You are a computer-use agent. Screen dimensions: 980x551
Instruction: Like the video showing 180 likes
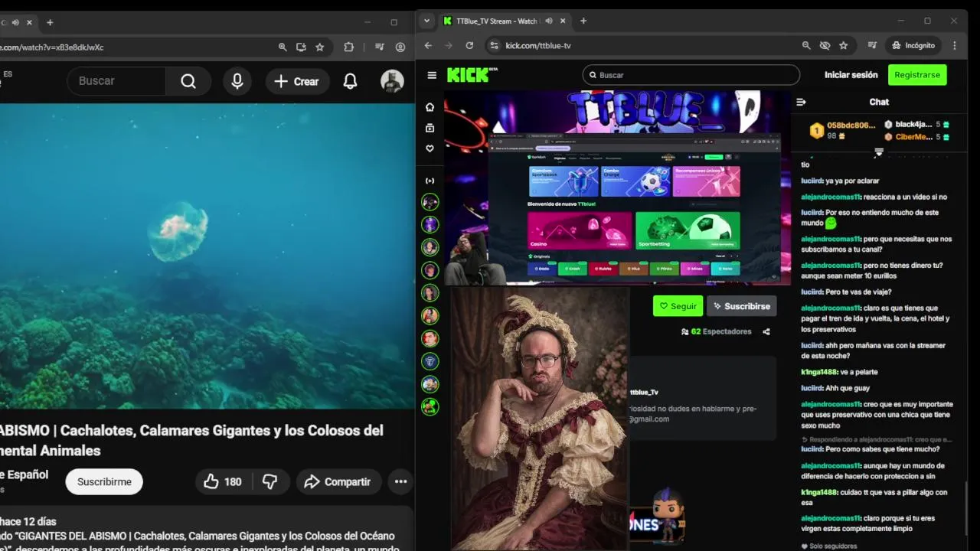pyautogui.click(x=222, y=481)
